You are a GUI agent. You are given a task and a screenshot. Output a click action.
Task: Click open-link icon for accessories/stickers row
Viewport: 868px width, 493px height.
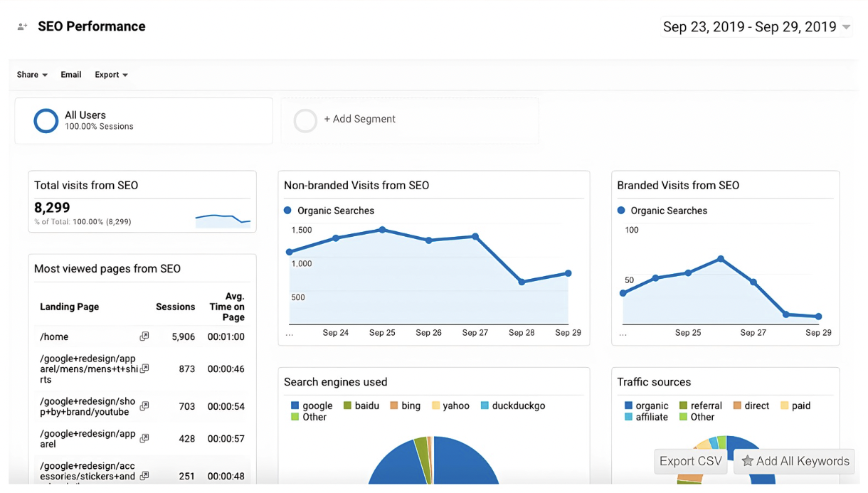[144, 476]
